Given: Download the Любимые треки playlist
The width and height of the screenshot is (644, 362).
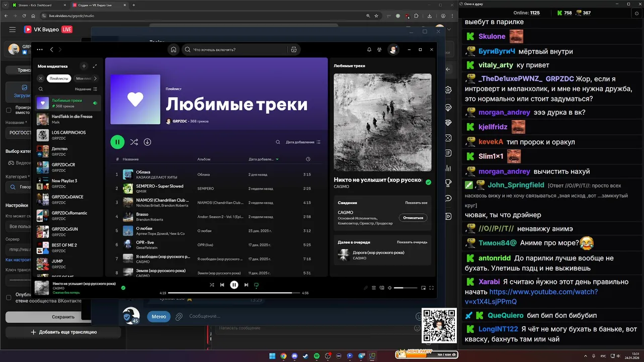Looking at the screenshot, I should 147,142.
